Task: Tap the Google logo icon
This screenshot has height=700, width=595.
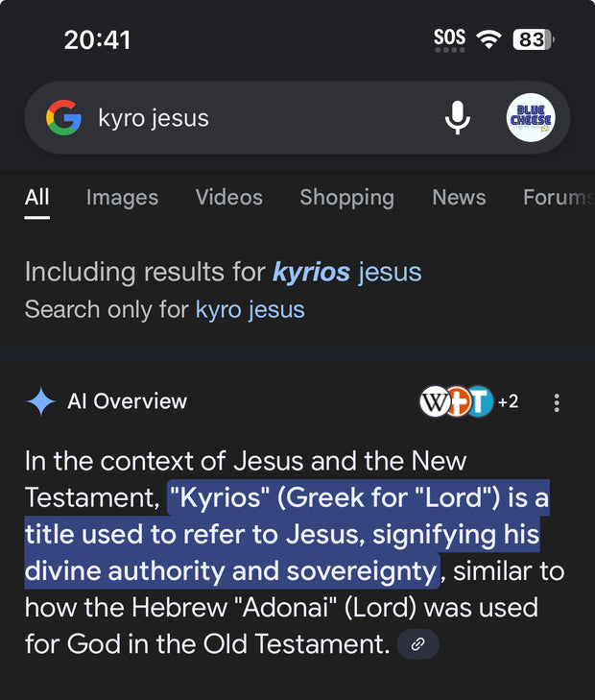Action: coord(63,118)
